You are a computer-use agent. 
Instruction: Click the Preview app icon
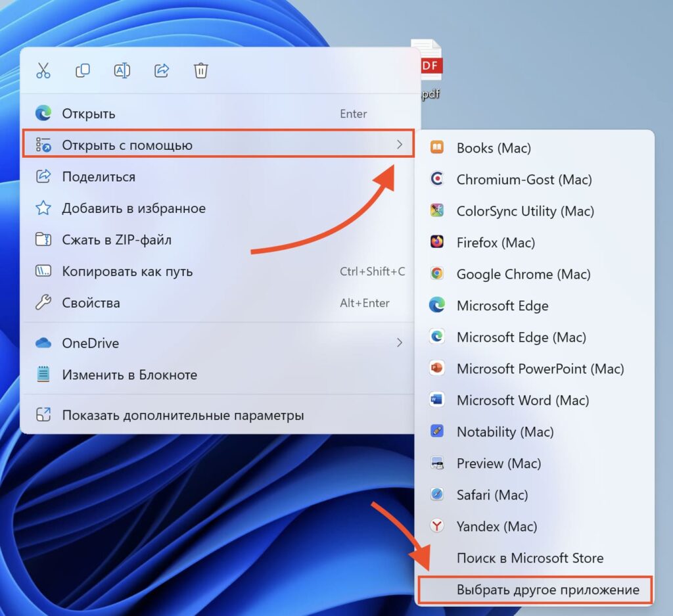(437, 463)
